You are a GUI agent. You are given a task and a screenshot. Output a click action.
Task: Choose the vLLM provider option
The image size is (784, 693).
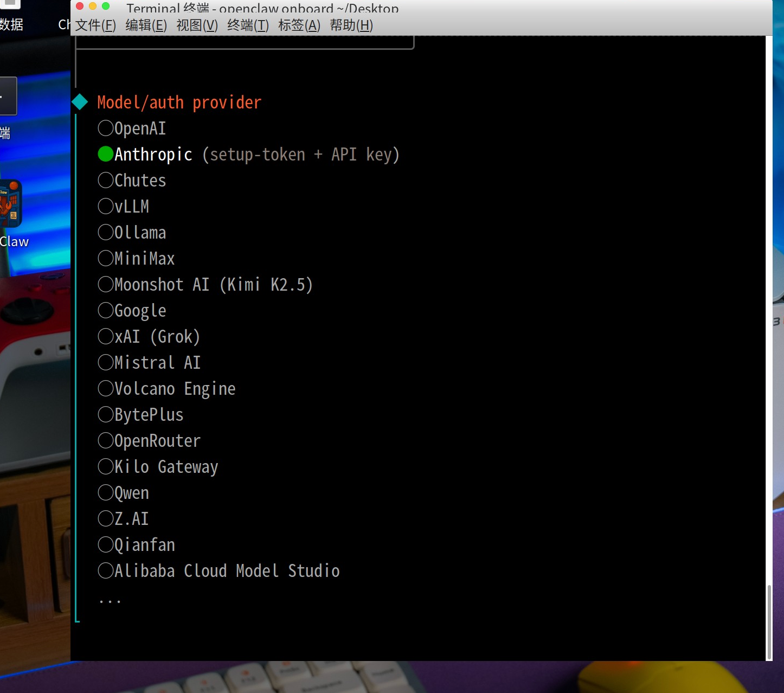123,207
